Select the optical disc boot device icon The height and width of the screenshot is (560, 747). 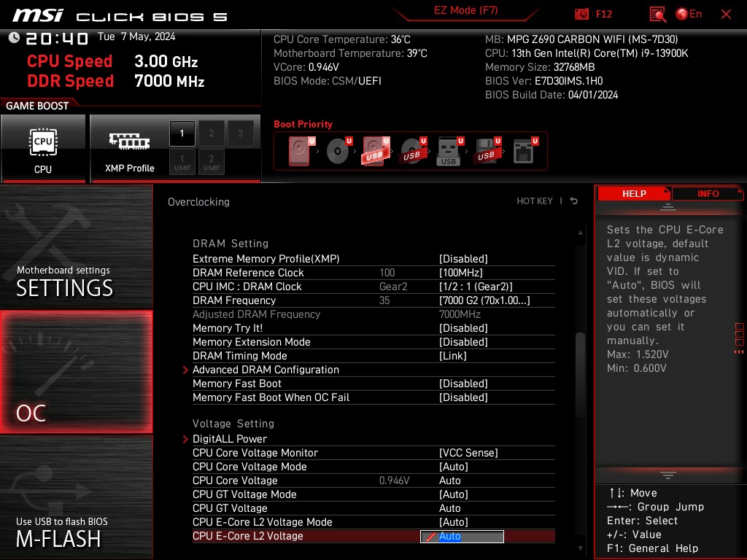[x=339, y=151]
